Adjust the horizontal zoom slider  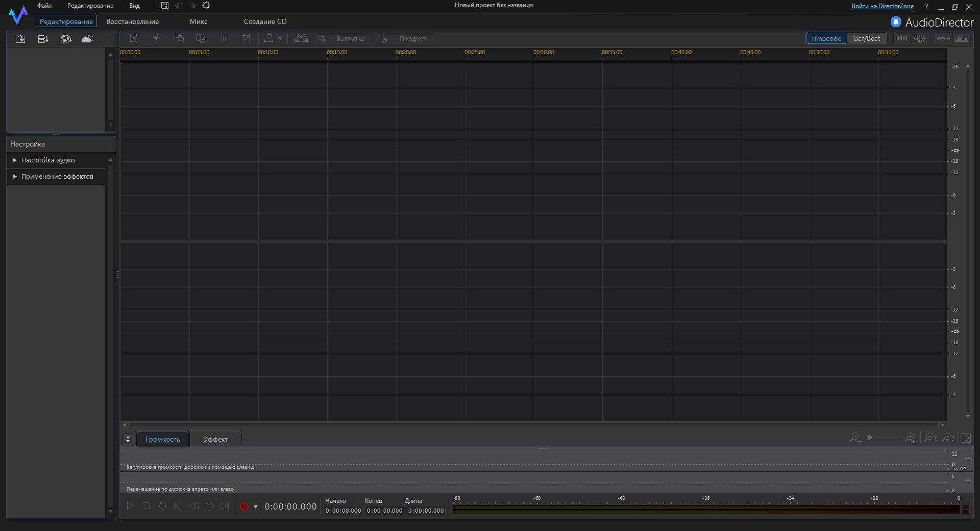tap(883, 438)
